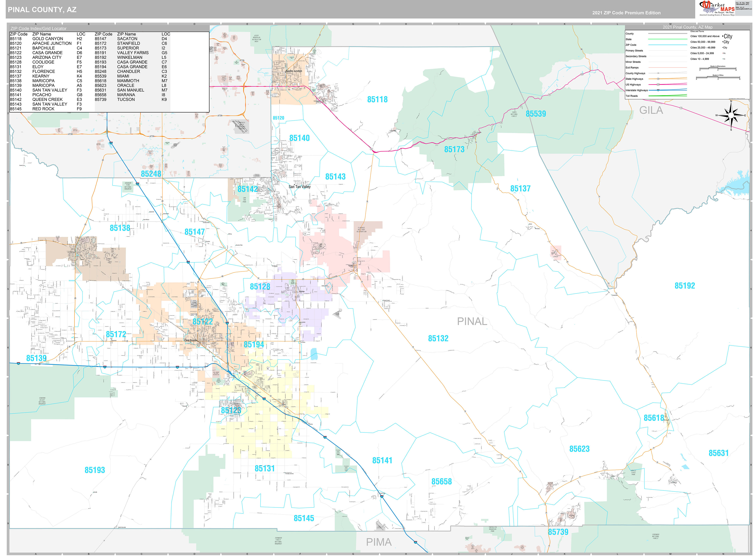756x556 pixels.
Task: Select the CHANDLER index row
Action: 131,72
